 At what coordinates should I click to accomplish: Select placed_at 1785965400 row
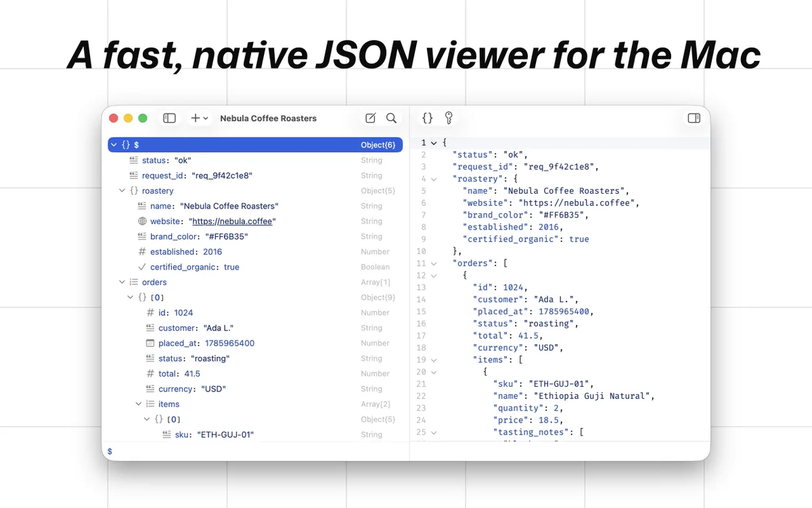pyautogui.click(x=255, y=343)
